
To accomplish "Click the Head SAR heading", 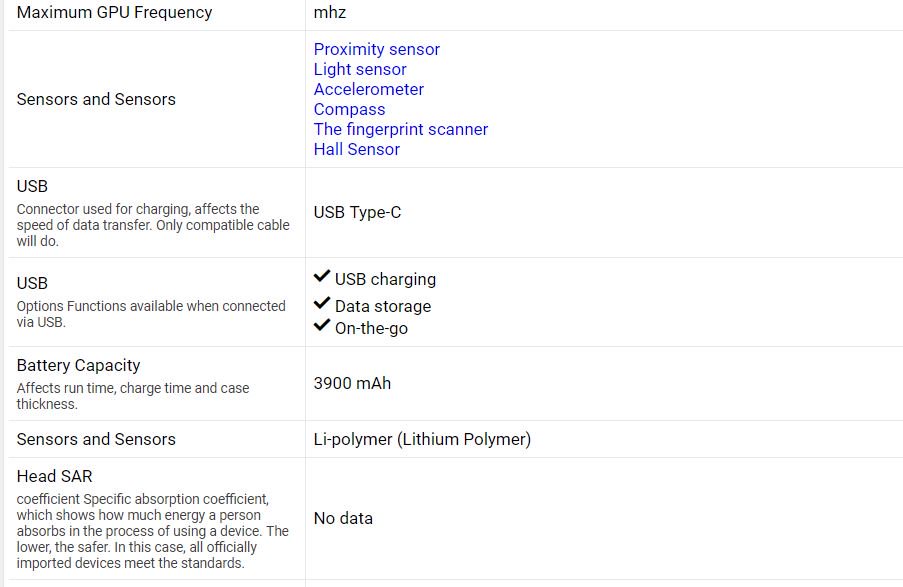I will tap(54, 476).
